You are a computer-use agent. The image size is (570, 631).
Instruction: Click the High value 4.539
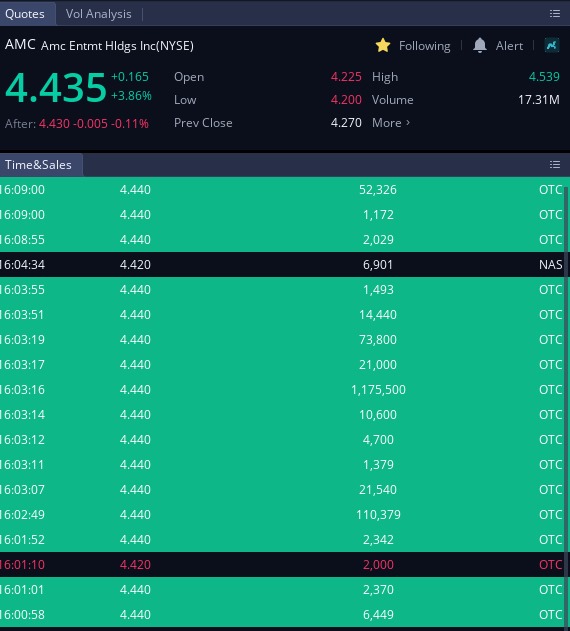544,76
